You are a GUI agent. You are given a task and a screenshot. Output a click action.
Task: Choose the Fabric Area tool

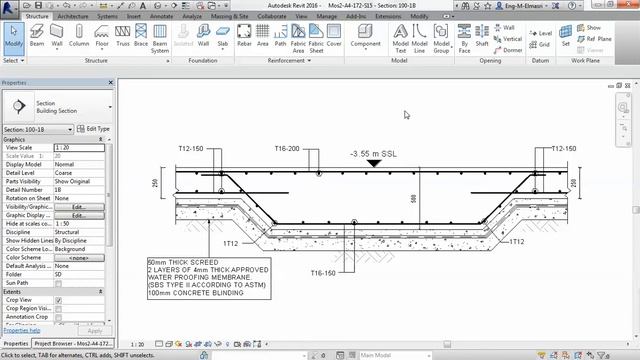[x=298, y=39]
